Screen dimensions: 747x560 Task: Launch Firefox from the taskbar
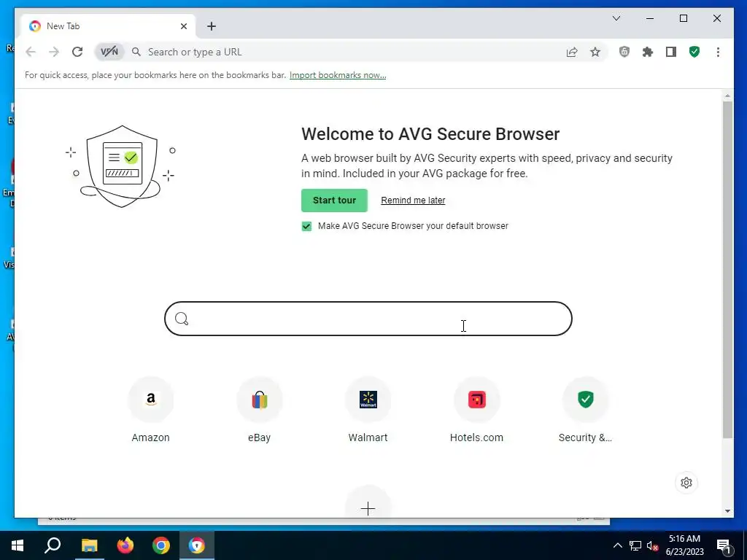[x=125, y=545]
